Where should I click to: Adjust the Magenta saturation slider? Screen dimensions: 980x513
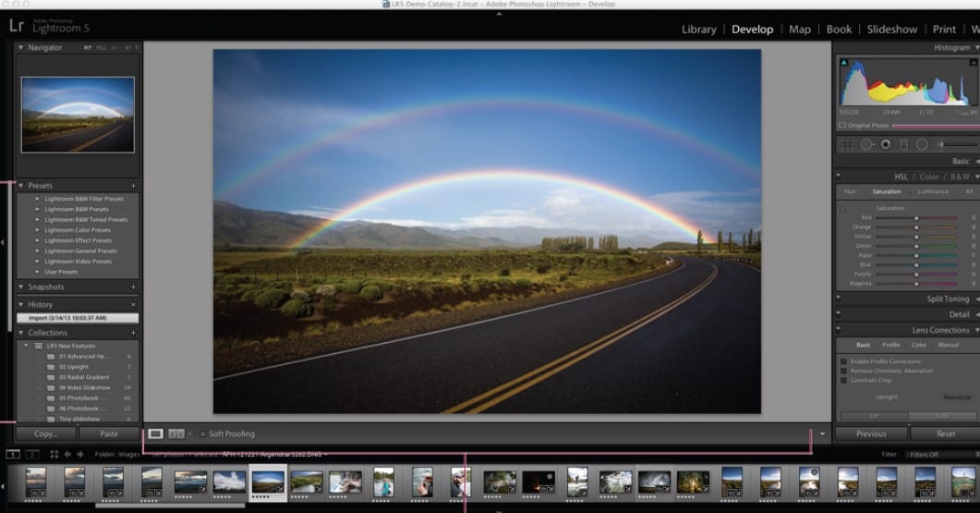pos(916,284)
